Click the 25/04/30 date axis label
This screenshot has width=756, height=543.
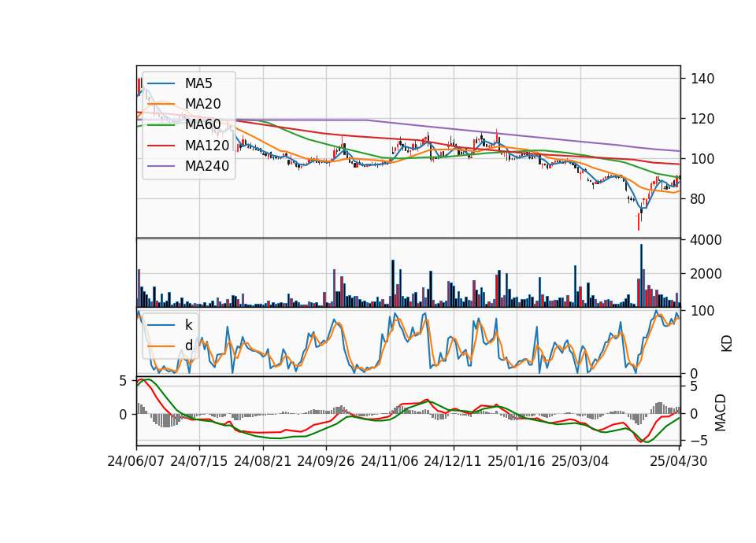(679, 461)
